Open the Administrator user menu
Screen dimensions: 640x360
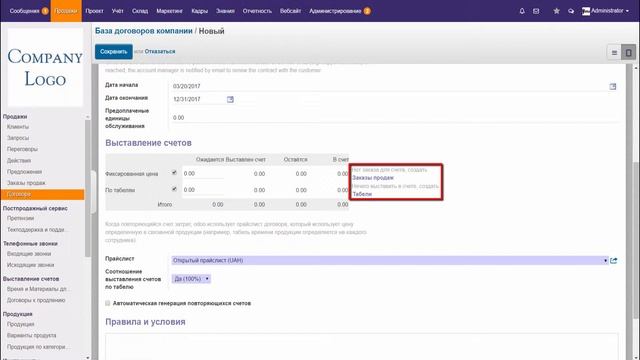(605, 11)
